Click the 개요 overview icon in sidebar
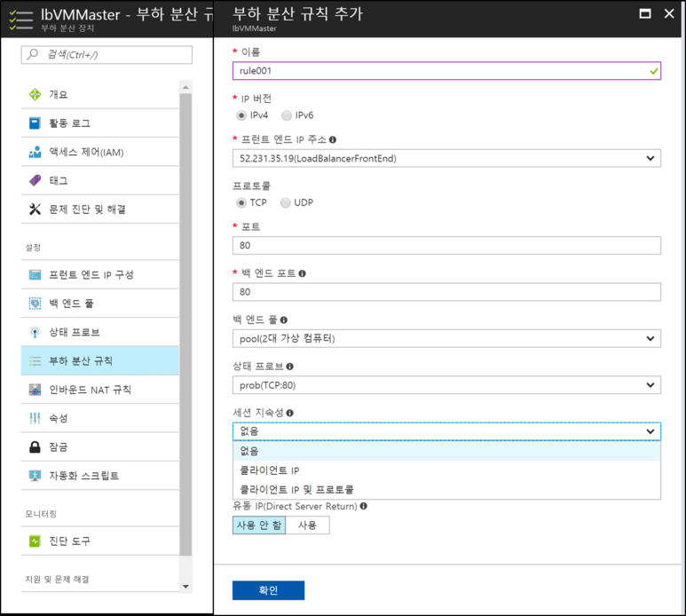Image resolution: width=686 pixels, height=616 pixels. [x=35, y=95]
